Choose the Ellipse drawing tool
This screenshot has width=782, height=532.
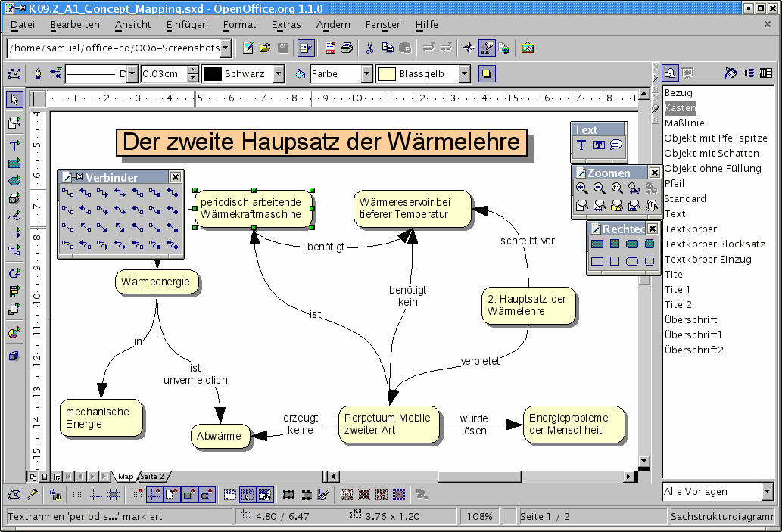click(14, 181)
